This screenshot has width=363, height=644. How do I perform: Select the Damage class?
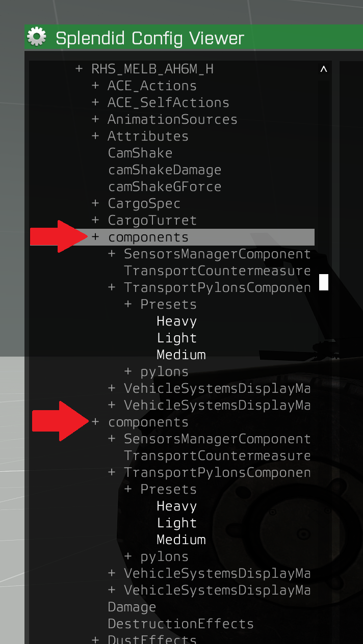[x=132, y=607]
